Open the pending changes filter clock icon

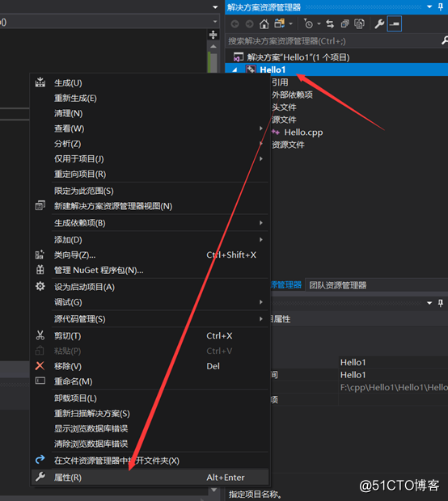point(309,24)
